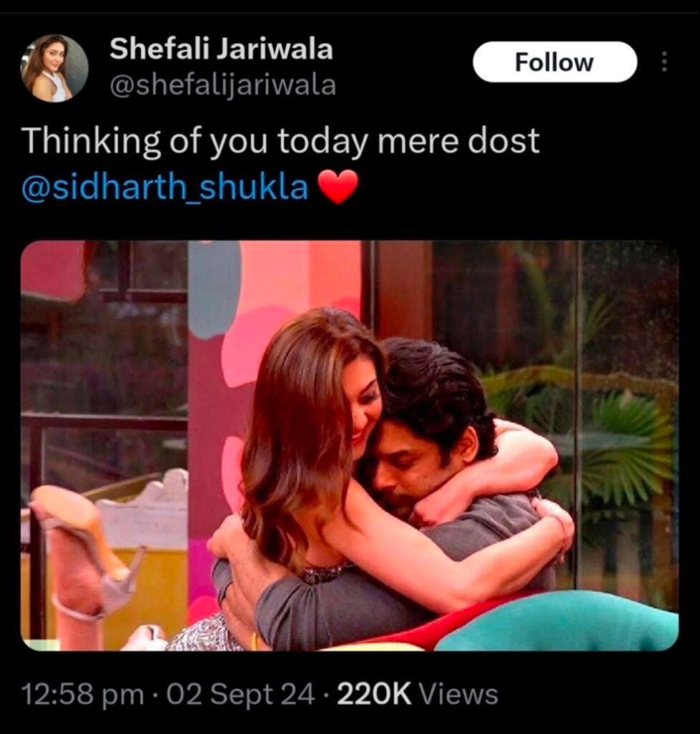Screen dimensions: 700x734
Task: Click the Views label text
Action: (x=458, y=694)
